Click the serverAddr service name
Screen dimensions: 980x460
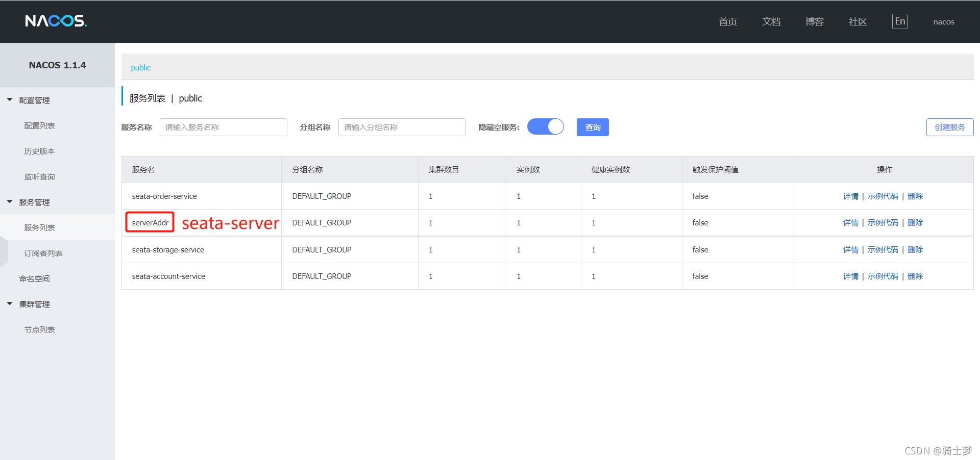point(150,223)
